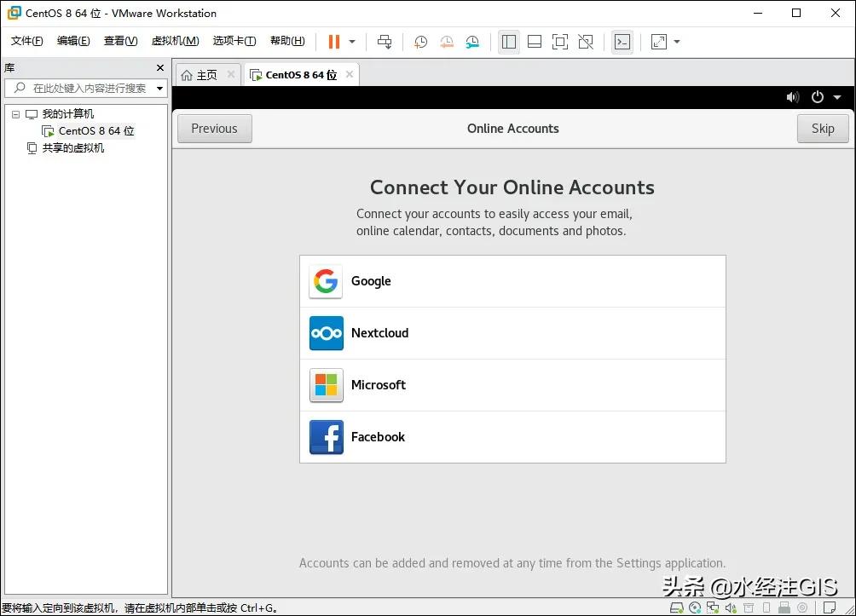Click the grayed-out round camera-like status icon
856x616 pixels.
pos(802,607)
